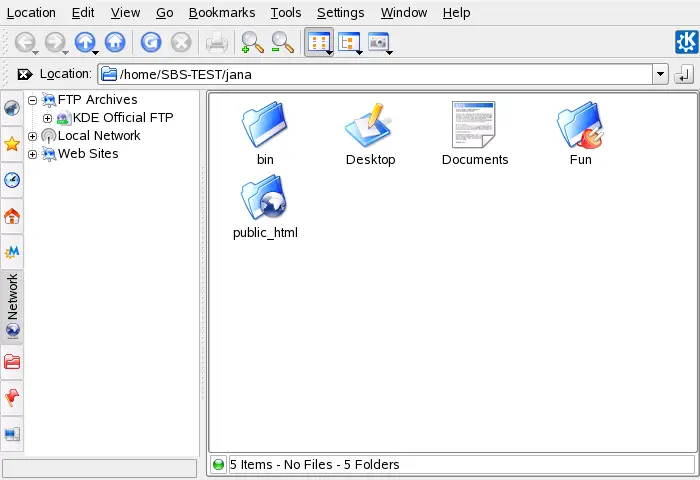Go to Home folder via toolbar icon
This screenshot has height=480, width=700.
click(116, 42)
